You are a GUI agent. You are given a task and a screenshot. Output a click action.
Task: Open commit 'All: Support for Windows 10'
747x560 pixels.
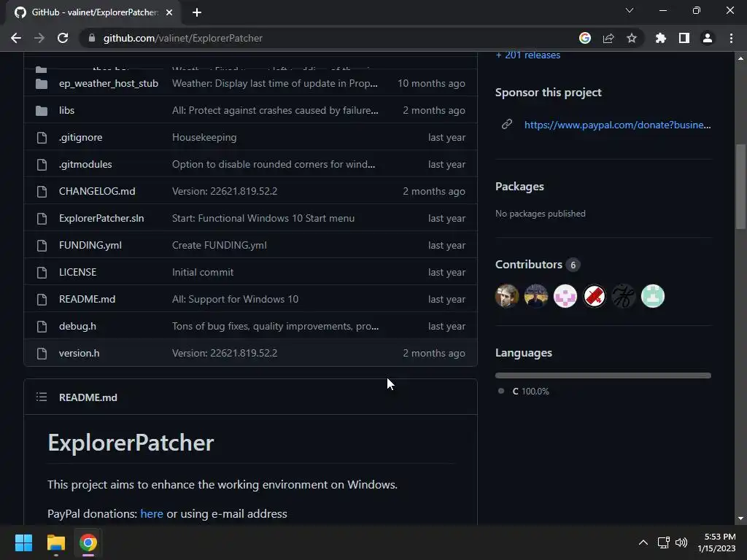pyautogui.click(x=236, y=299)
